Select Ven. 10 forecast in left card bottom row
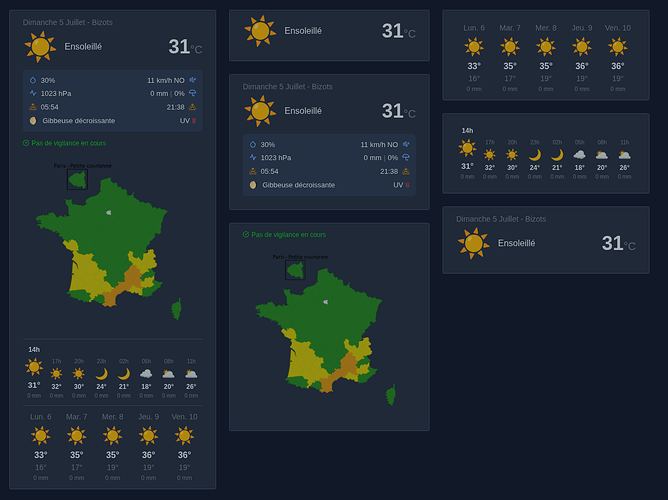This screenshot has width=668, height=500. point(184,447)
